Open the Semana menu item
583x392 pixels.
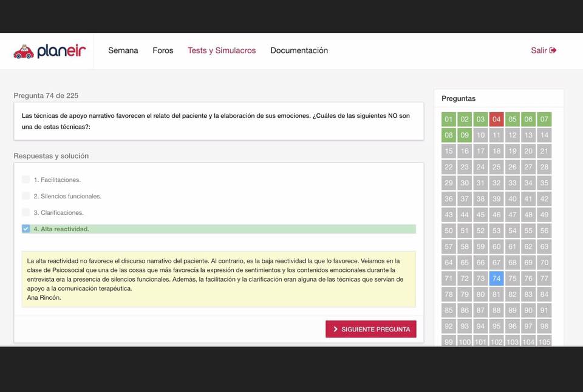click(x=123, y=50)
